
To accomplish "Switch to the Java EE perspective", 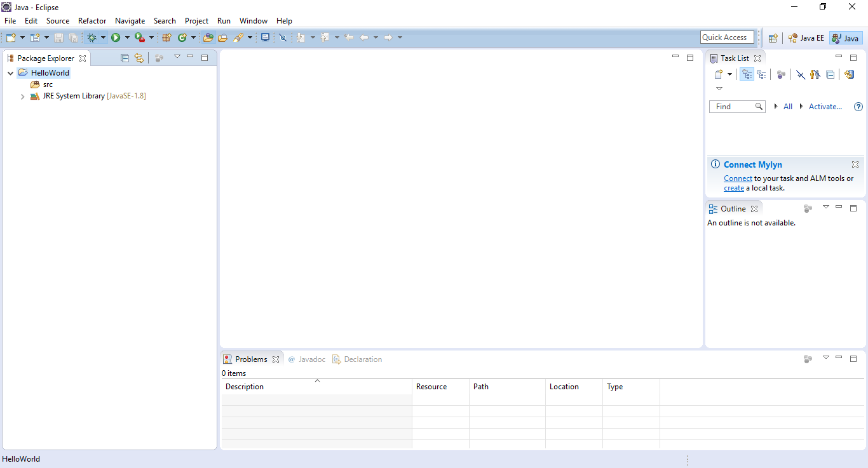I will click(806, 38).
